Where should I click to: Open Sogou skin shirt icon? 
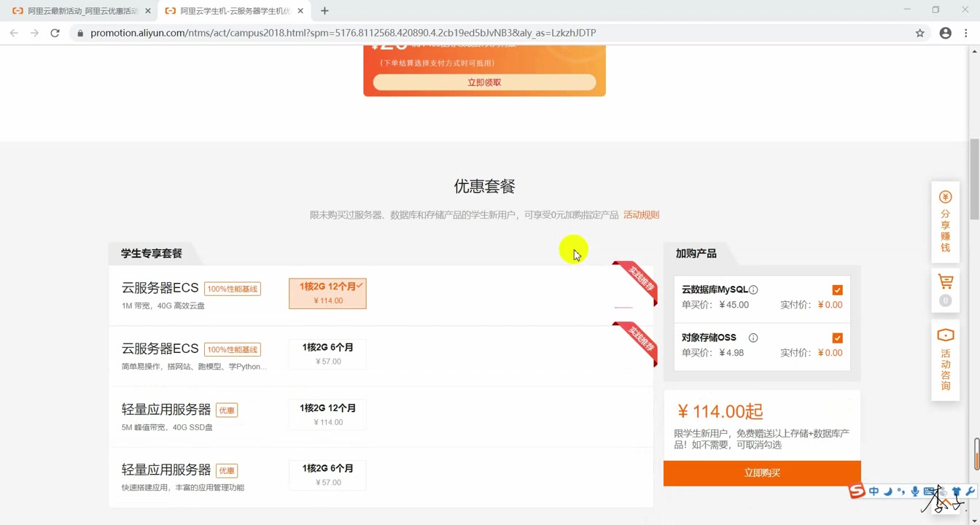pyautogui.click(x=957, y=491)
